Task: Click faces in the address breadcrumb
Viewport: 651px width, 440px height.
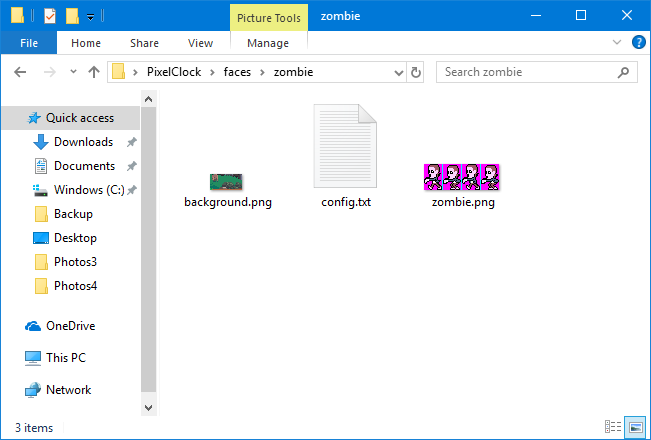Action: pos(237,72)
